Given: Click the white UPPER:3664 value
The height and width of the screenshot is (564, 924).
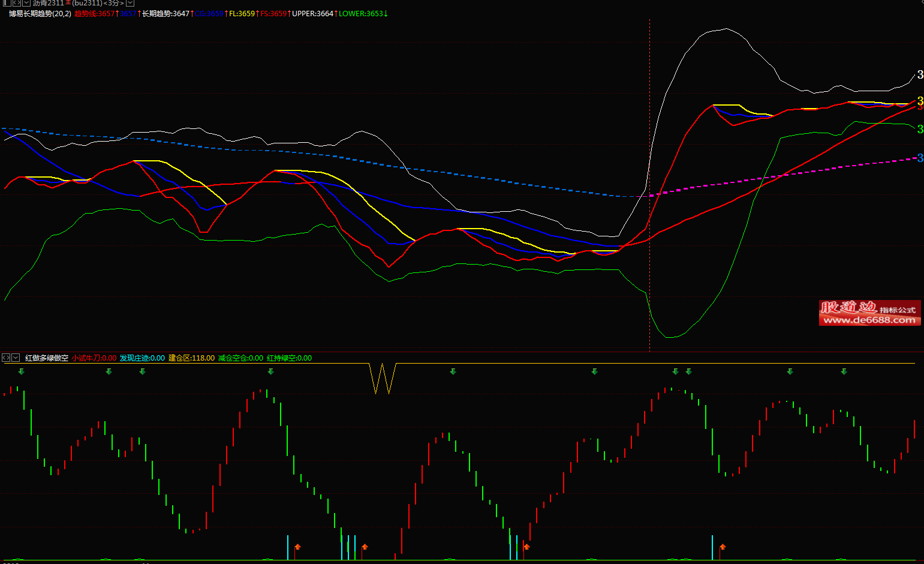Looking at the screenshot, I should point(312,13).
